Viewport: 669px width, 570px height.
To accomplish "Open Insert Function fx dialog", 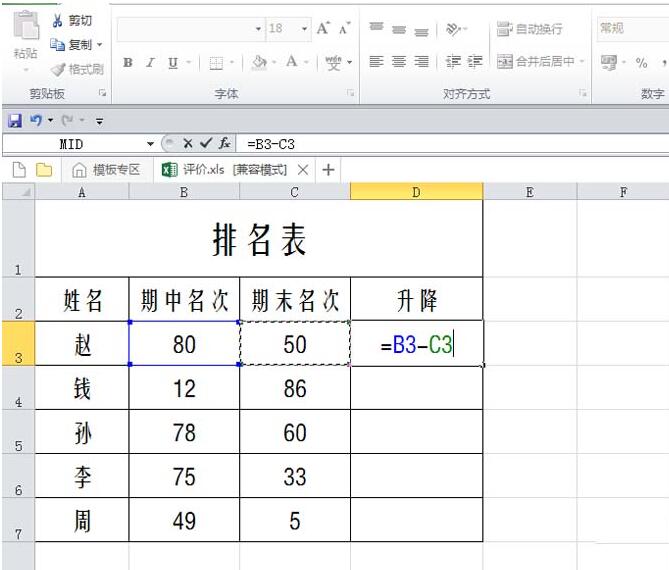I will tap(225, 144).
